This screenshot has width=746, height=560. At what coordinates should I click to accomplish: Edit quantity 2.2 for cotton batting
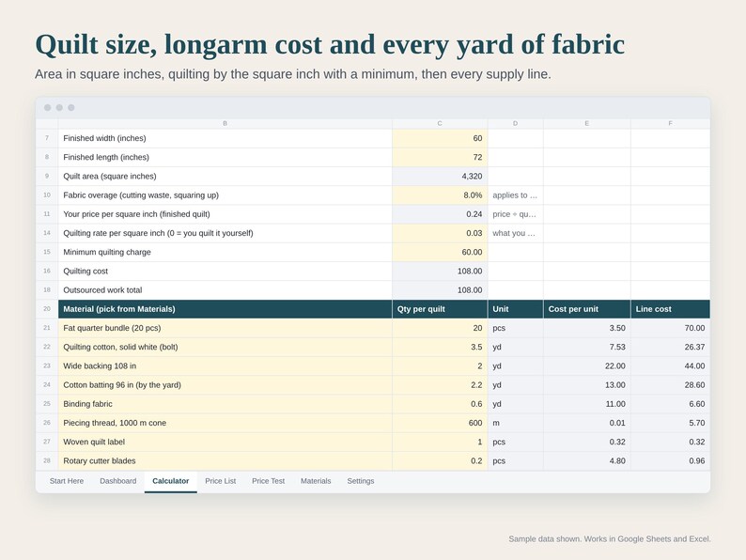440,385
